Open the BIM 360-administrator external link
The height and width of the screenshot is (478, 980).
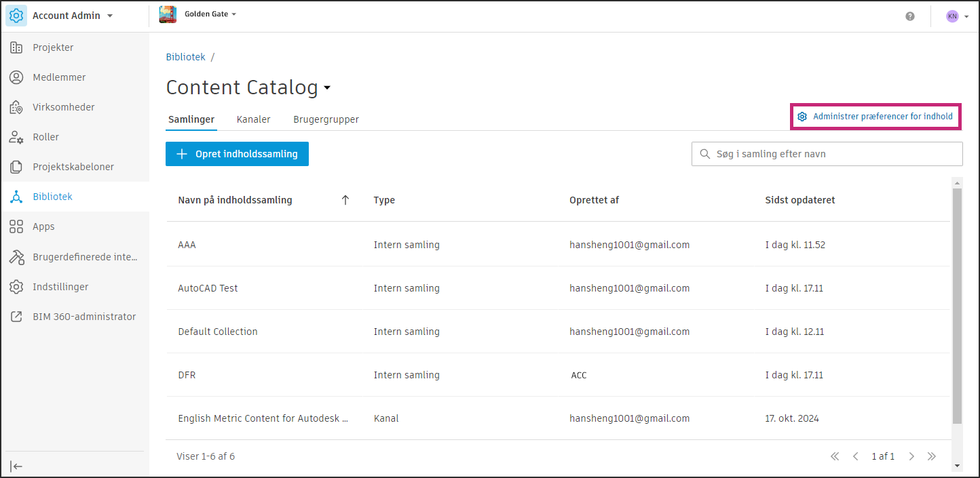click(x=16, y=317)
